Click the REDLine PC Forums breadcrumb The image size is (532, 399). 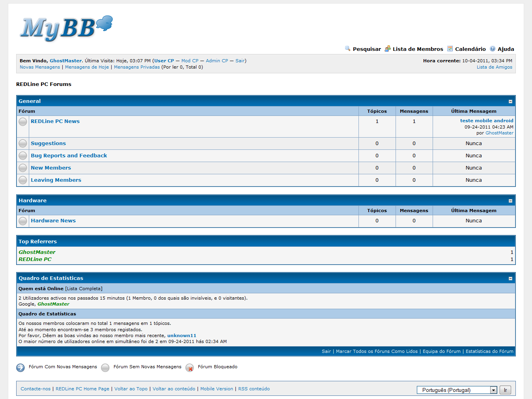click(x=44, y=84)
